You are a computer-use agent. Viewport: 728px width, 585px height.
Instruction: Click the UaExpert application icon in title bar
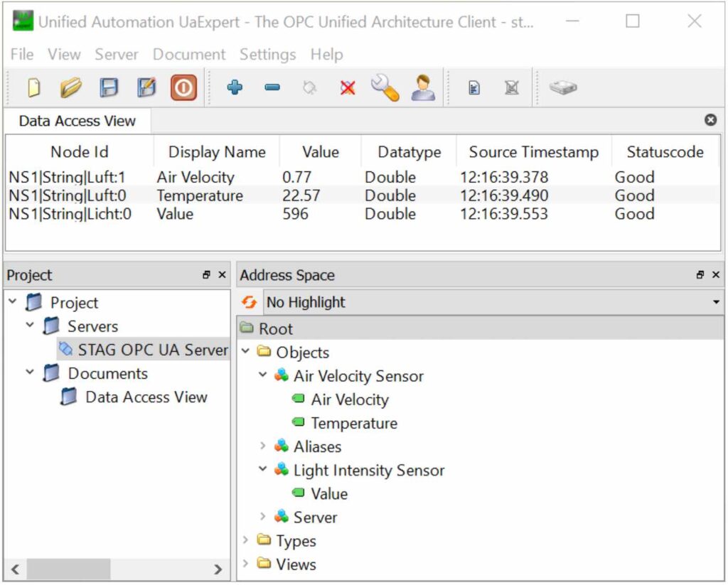pyautogui.click(x=23, y=21)
